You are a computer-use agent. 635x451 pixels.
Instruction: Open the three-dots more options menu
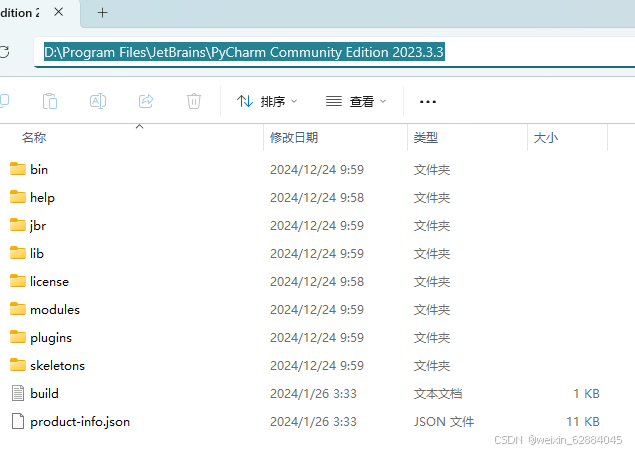pyautogui.click(x=428, y=102)
